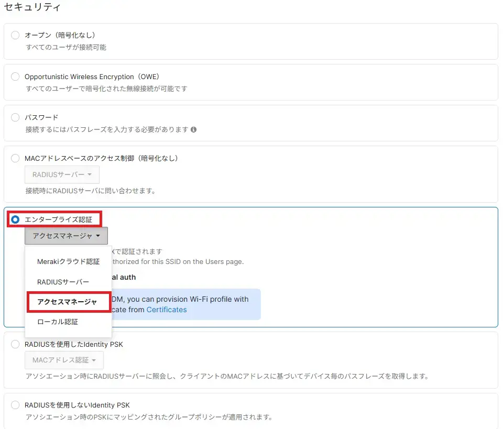504x429 pixels.
Task: Click the セキュリティ section heading
Action: (x=32, y=7)
